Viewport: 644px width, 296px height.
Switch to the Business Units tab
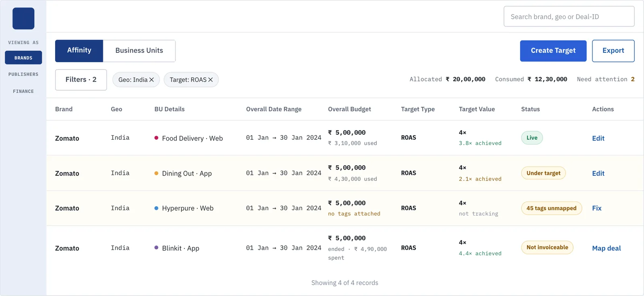[x=139, y=51]
